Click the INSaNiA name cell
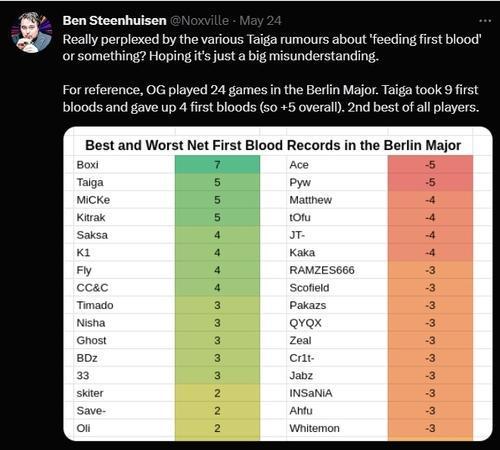Viewport: 500px width, 450px height. point(337,393)
